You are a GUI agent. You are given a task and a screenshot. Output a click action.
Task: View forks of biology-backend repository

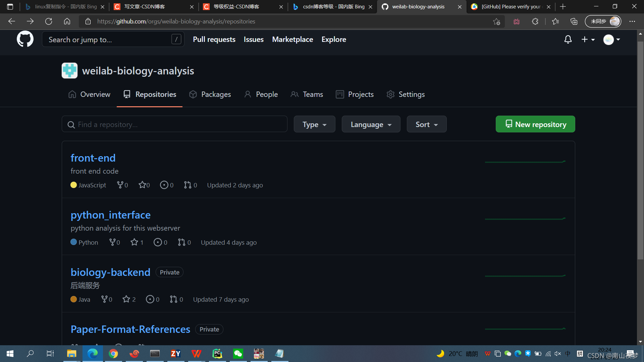tap(107, 299)
